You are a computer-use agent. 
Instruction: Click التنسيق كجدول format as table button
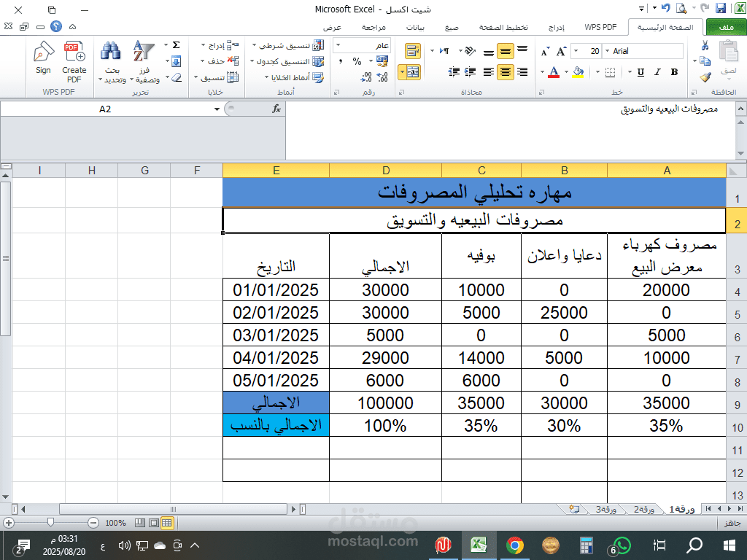click(x=287, y=61)
